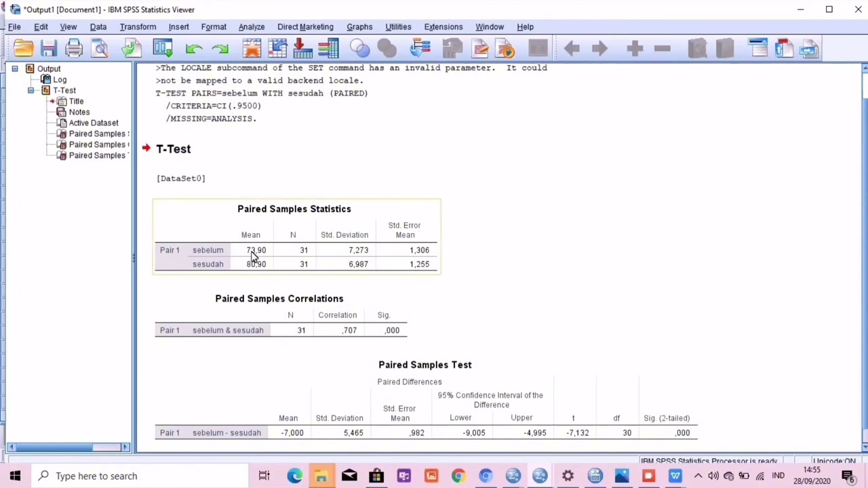Select Active Dataset in outline tree
The width and height of the screenshot is (868, 488).
[94, 123]
